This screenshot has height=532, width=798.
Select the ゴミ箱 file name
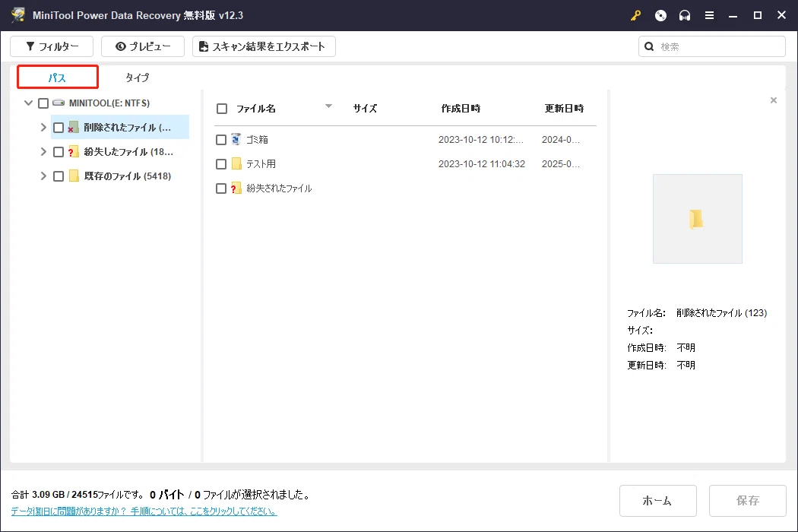pyautogui.click(x=257, y=140)
